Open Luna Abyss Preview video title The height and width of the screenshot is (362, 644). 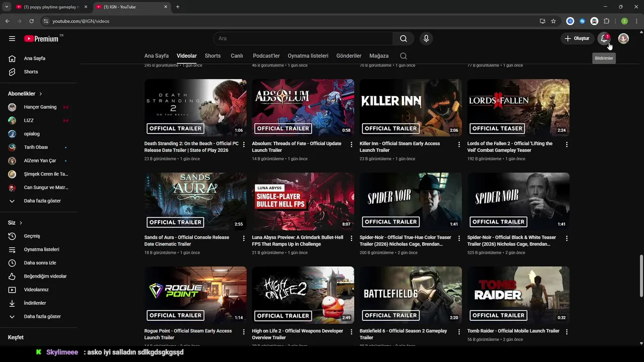pos(297,241)
